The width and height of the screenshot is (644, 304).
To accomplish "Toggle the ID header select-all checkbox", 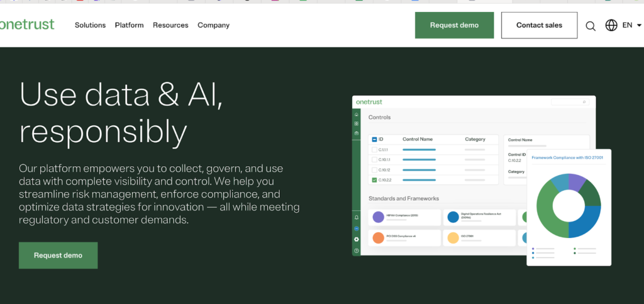I will (x=374, y=139).
